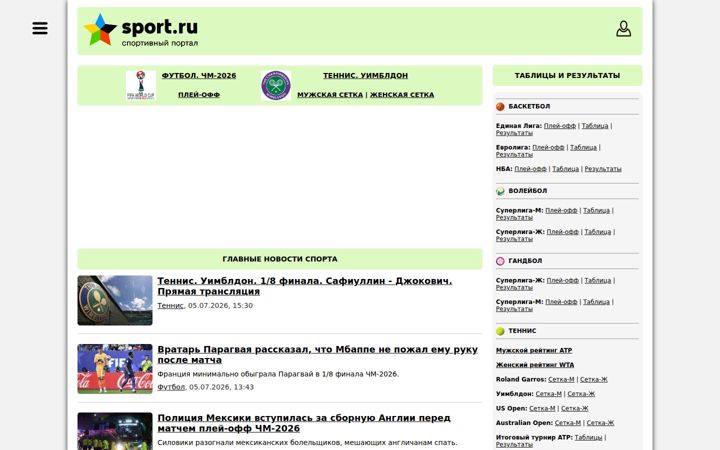Open handball Суперлига-Ж Таблица link

[597, 280]
